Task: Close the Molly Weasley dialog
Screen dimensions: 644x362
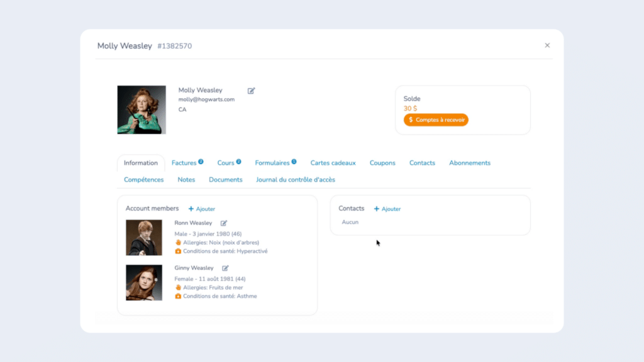Action: coord(547,45)
